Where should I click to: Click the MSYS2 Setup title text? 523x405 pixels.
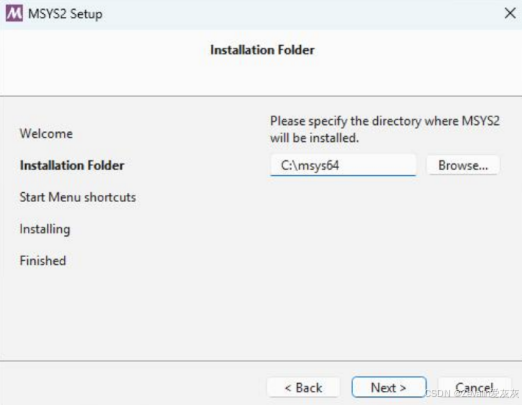[65, 14]
